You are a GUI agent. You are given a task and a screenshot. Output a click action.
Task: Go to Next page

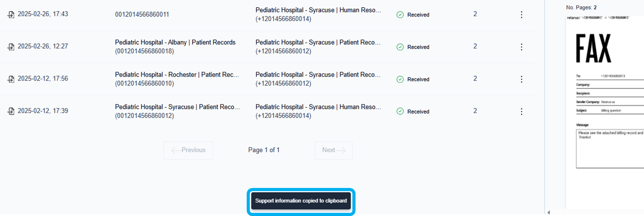point(333,150)
